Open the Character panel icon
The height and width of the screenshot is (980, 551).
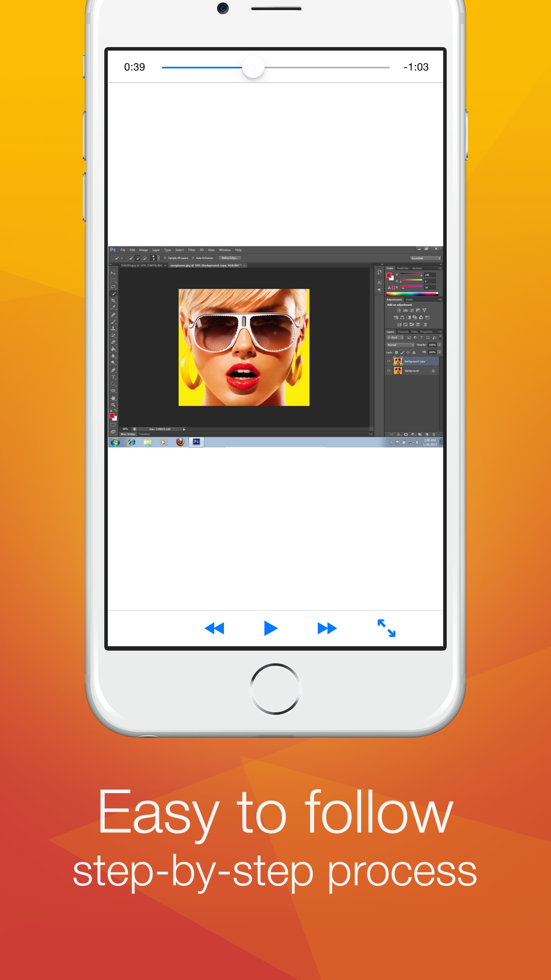(x=379, y=283)
